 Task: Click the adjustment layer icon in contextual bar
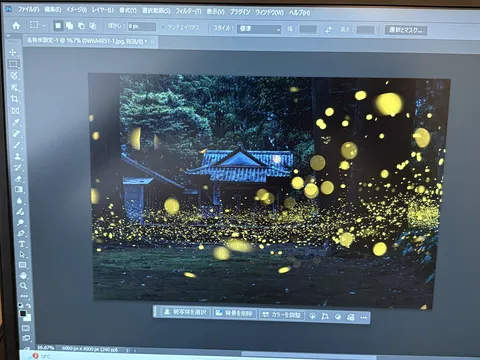coord(338,317)
